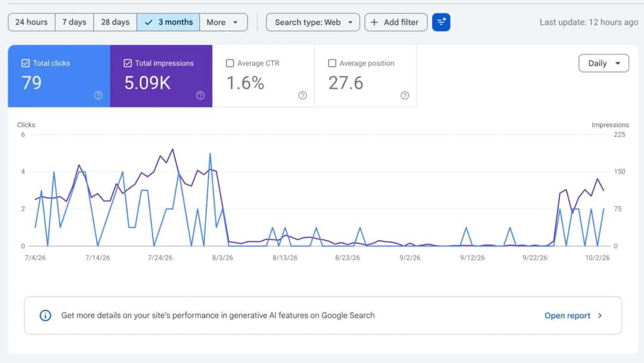Click the Add filter button

[396, 22]
